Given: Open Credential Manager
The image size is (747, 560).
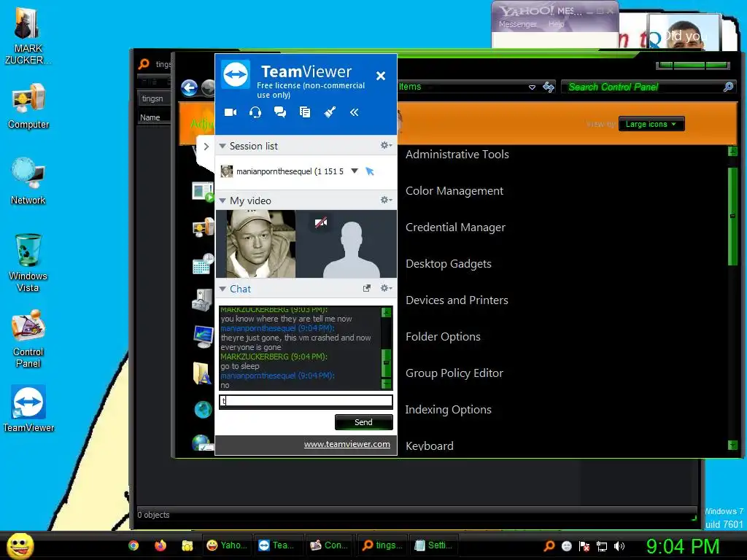Looking at the screenshot, I should [x=455, y=227].
